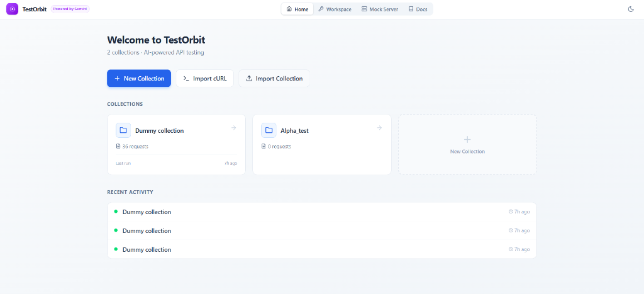Click the TestOrbit purple logo icon

[13, 9]
